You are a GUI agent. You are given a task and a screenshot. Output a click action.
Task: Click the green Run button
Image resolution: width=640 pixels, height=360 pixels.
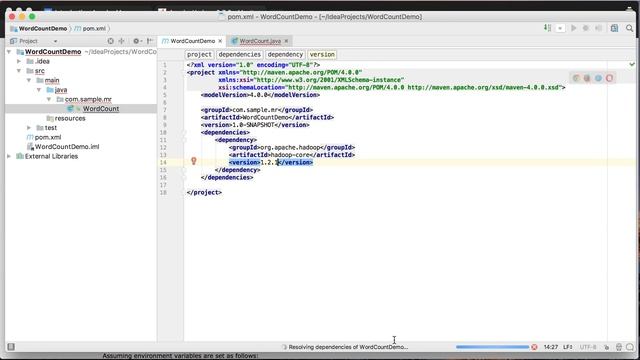pos(573,28)
